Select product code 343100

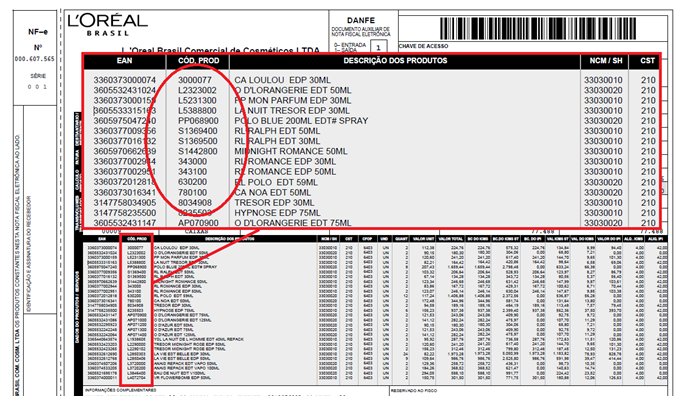pyautogui.click(x=192, y=172)
